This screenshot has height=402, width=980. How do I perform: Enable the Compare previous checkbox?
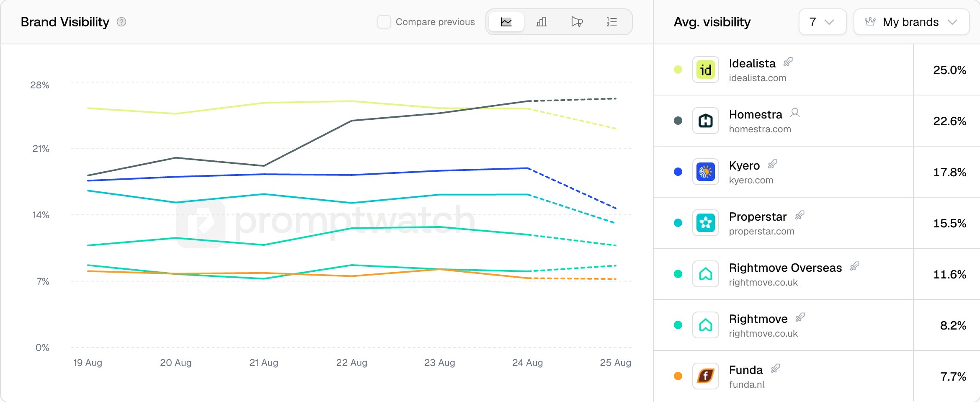pyautogui.click(x=384, y=22)
